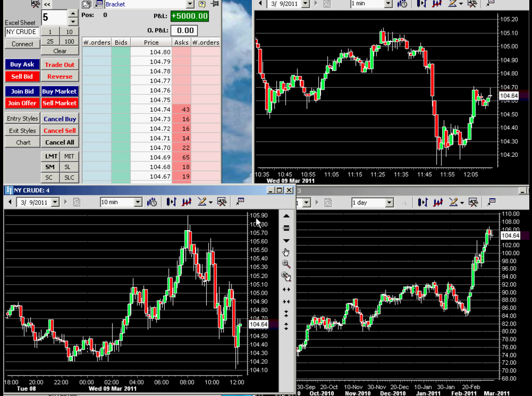The height and width of the screenshot is (396, 532).
Task: Open the 10 min interval dropdown
Action: (x=138, y=202)
